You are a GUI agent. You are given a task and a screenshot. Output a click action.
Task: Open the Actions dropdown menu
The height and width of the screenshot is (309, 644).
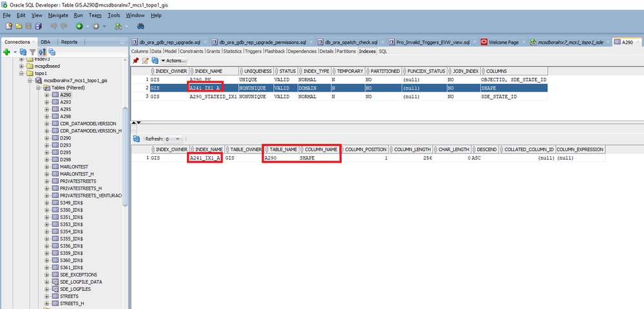174,61
